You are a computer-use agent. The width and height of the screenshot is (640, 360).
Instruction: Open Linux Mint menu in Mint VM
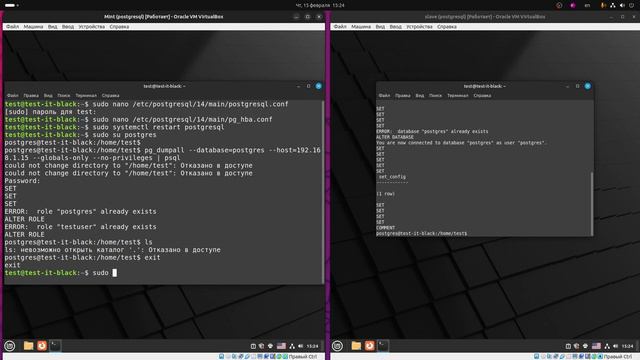tap(9, 346)
